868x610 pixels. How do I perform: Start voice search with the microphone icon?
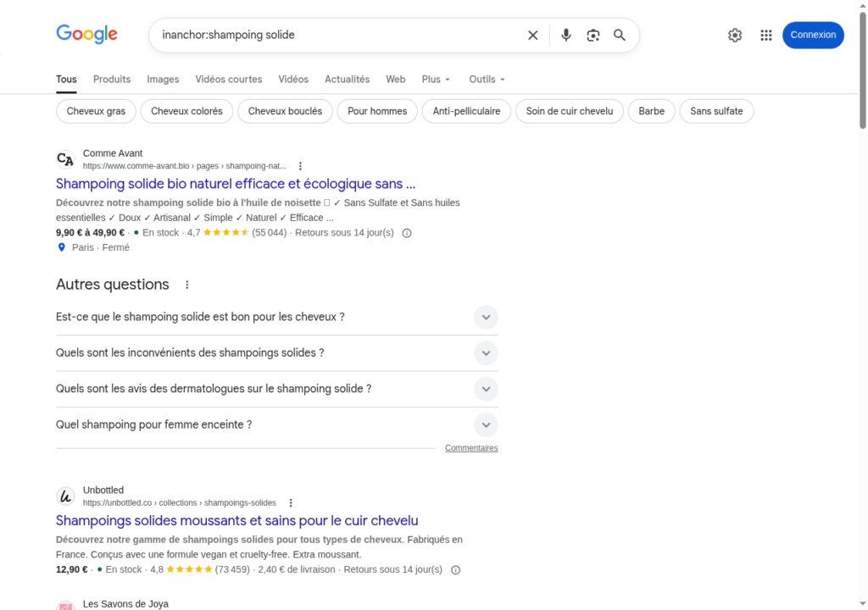point(566,35)
